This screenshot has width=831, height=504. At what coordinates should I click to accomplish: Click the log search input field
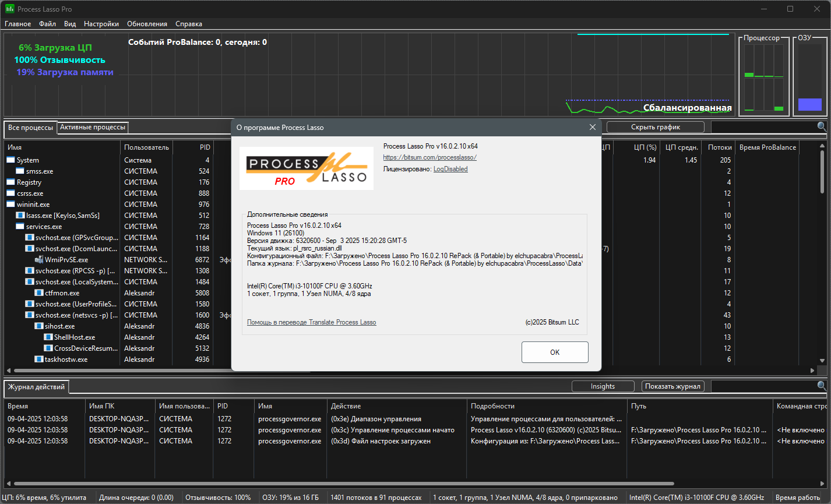tap(763, 386)
